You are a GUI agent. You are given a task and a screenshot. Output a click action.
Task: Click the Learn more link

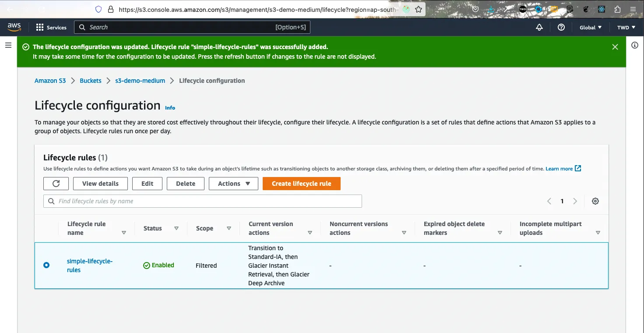(563, 169)
